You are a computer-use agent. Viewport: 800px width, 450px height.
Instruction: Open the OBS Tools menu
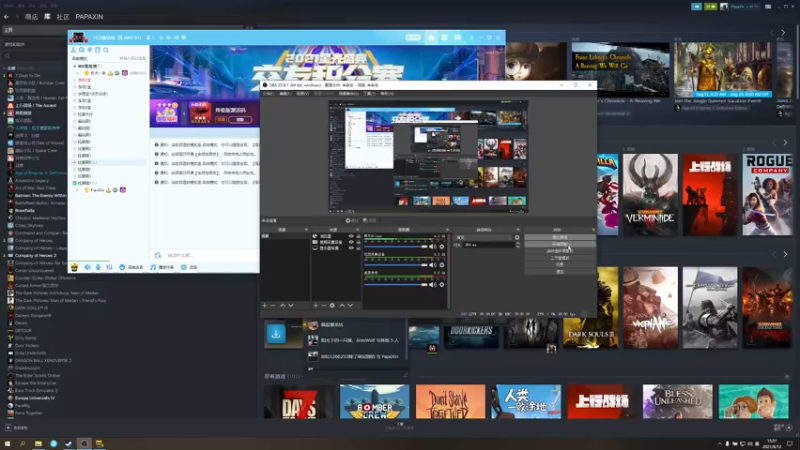pyautogui.click(x=369, y=94)
